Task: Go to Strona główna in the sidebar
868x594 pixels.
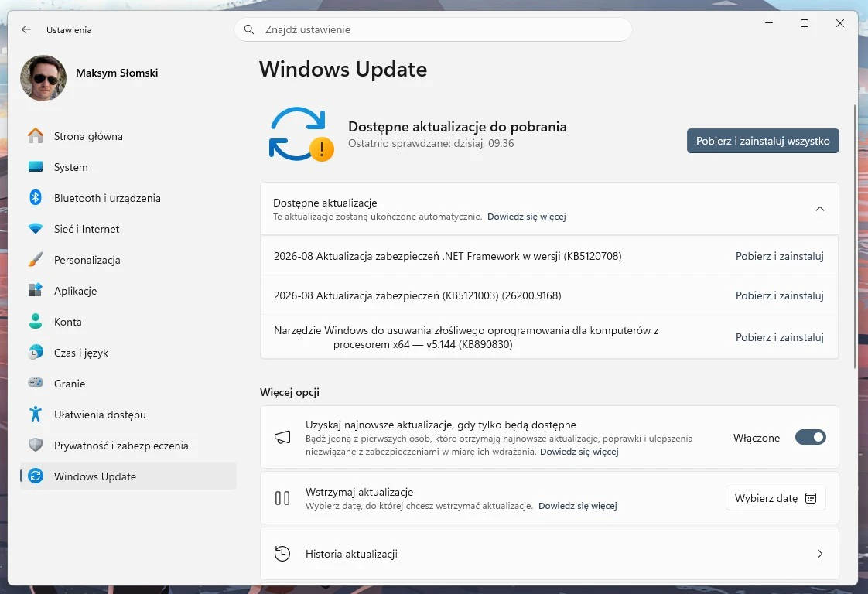Action: pyautogui.click(x=128, y=135)
